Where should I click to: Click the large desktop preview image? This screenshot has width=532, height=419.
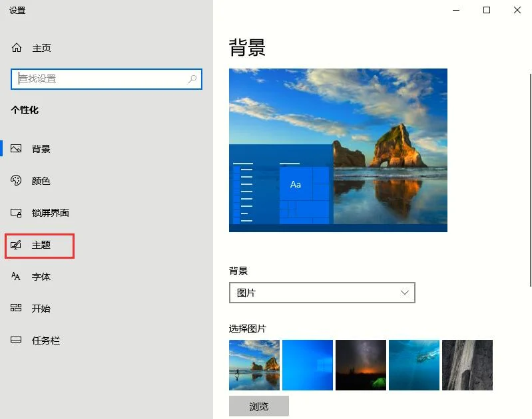click(x=338, y=150)
